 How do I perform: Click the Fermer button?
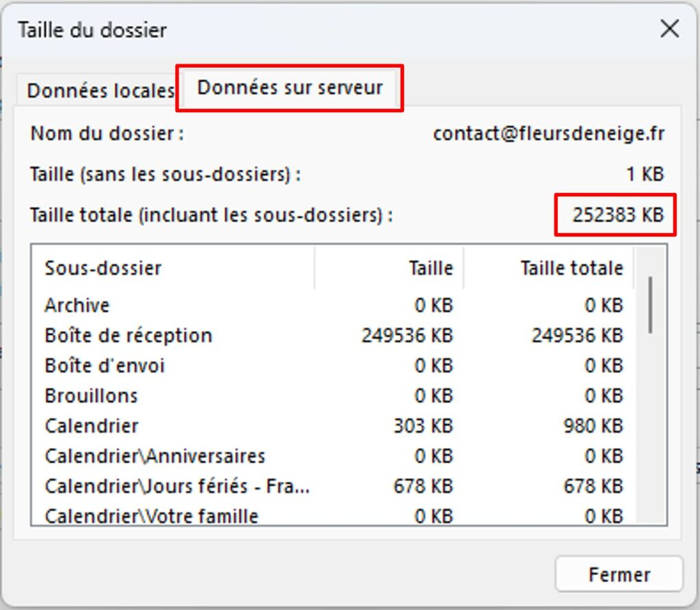tap(619, 574)
